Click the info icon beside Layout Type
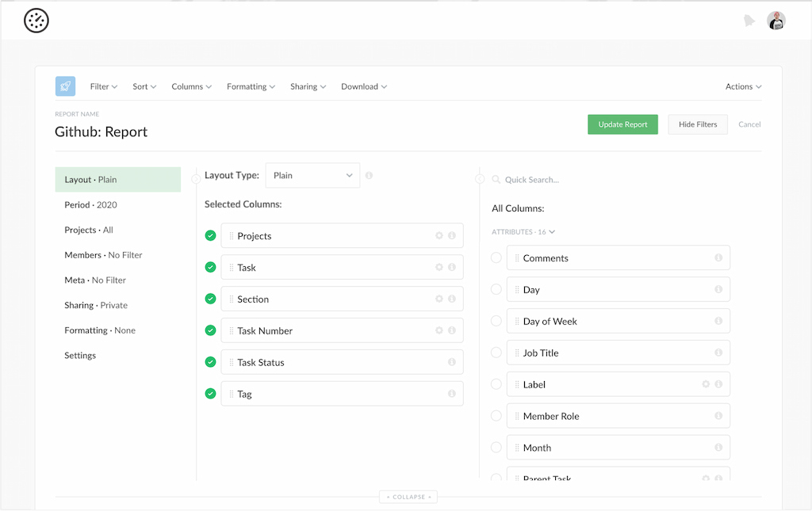 369,175
